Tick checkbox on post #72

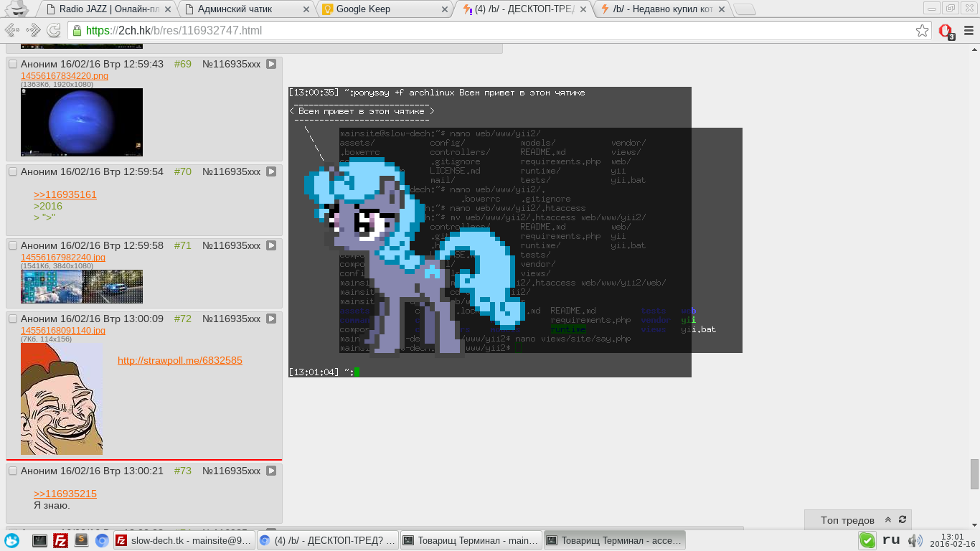[12, 319]
